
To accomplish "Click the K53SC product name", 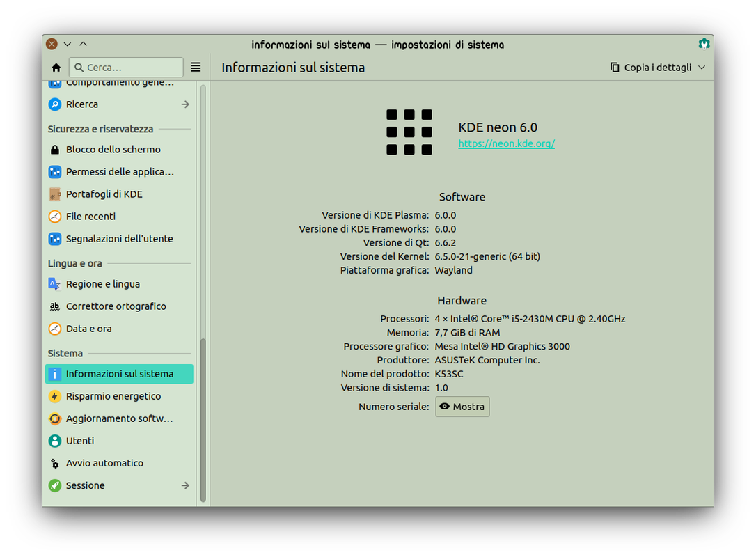I will coord(449,374).
